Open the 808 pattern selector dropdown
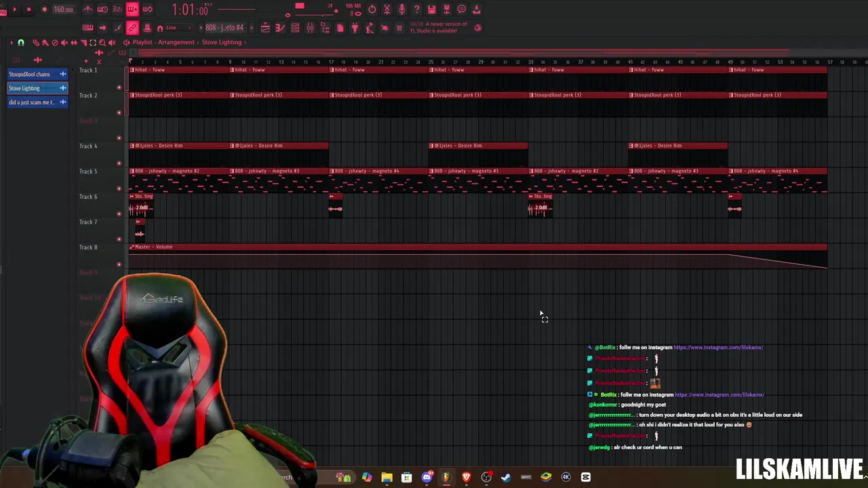 [224, 28]
